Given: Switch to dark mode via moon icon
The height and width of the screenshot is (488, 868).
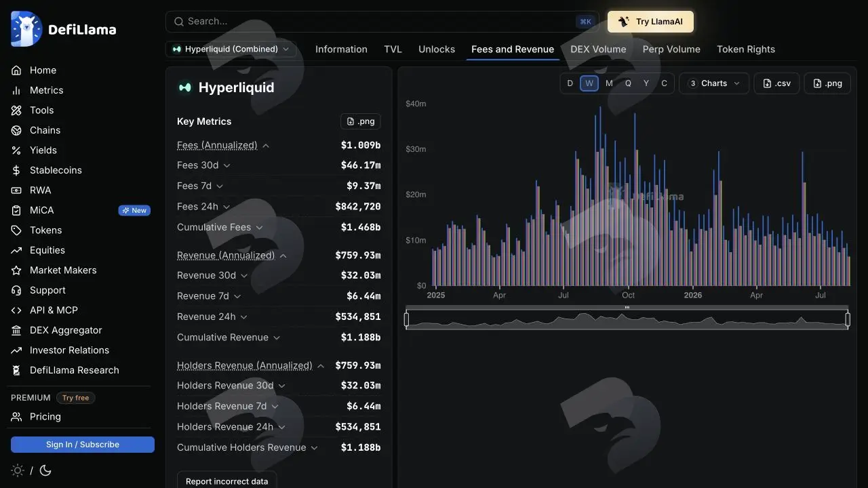Looking at the screenshot, I should point(45,470).
